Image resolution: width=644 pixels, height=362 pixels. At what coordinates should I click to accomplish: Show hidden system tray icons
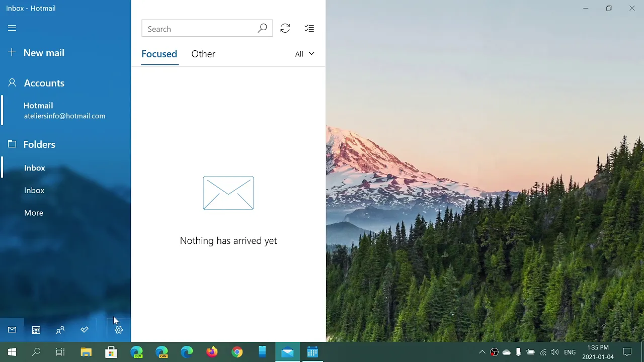tap(482, 352)
